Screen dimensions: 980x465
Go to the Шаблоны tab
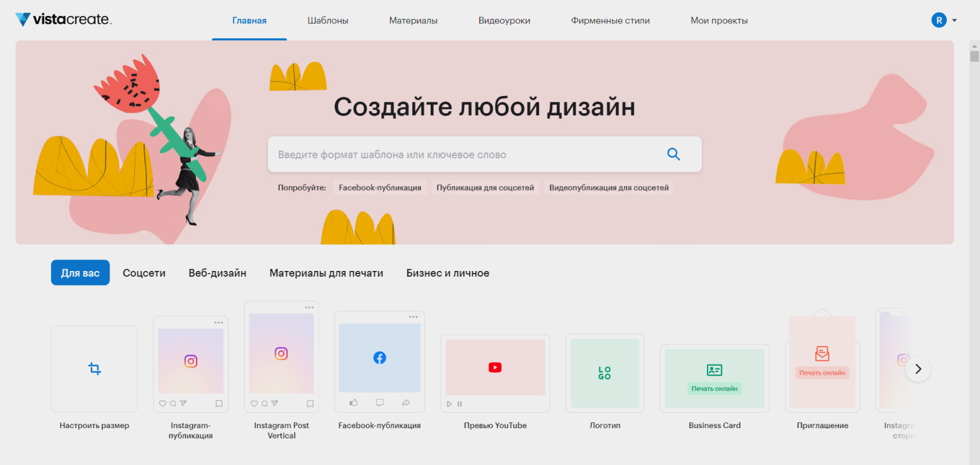click(x=328, y=20)
